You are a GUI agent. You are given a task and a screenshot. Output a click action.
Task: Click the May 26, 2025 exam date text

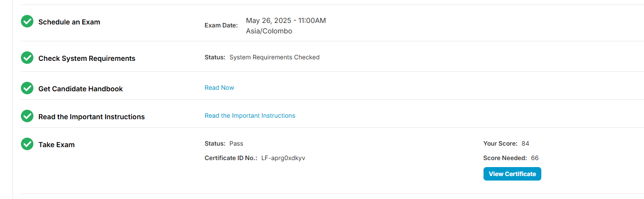(x=286, y=20)
